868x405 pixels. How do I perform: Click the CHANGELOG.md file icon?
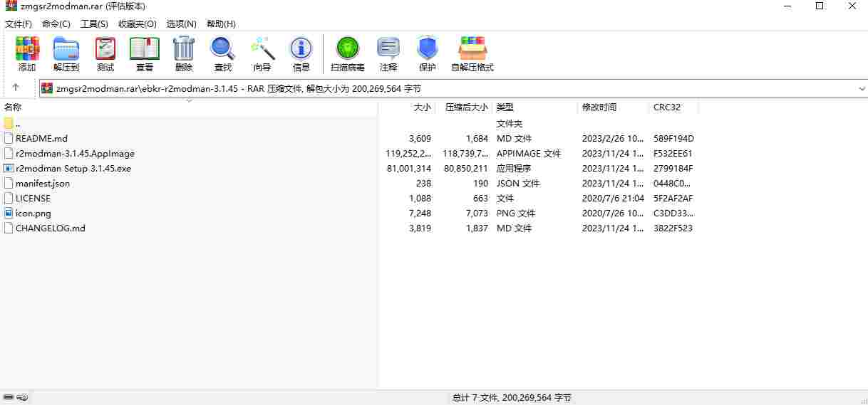click(9, 228)
